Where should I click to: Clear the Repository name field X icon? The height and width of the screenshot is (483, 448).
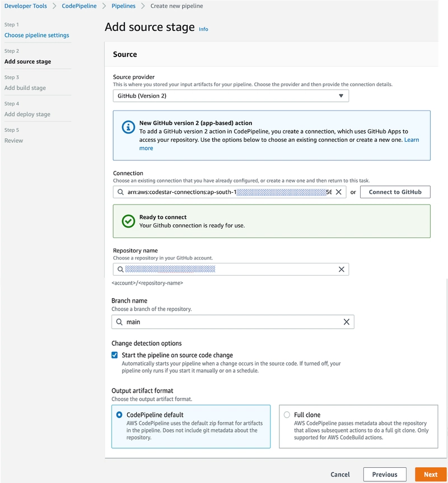(x=341, y=270)
